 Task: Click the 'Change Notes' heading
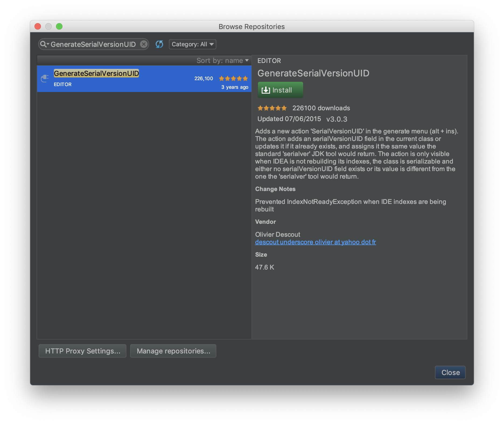point(275,189)
